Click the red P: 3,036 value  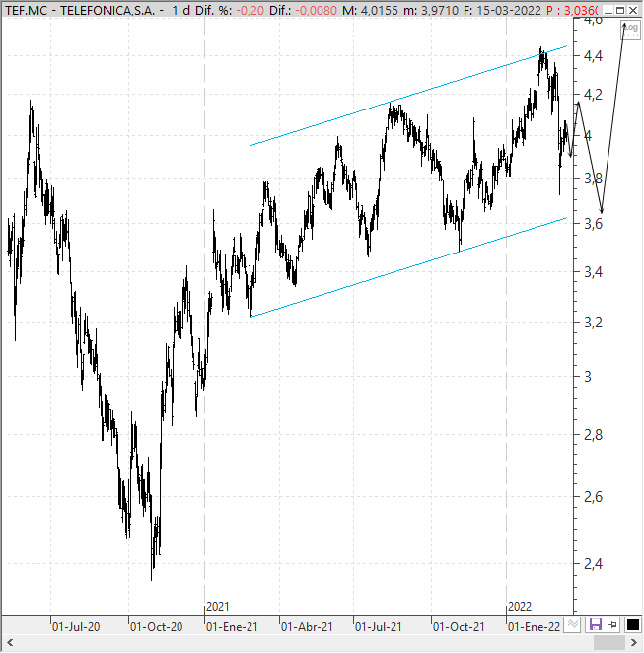573,10
